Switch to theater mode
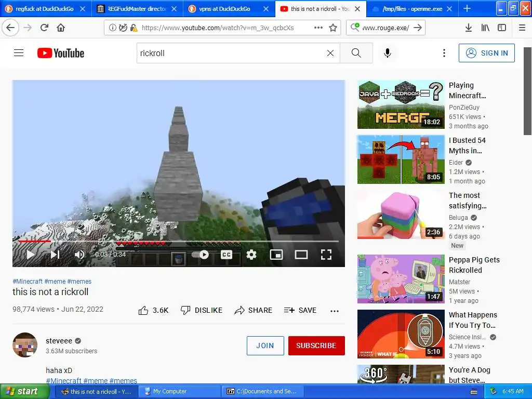 tap(301, 255)
